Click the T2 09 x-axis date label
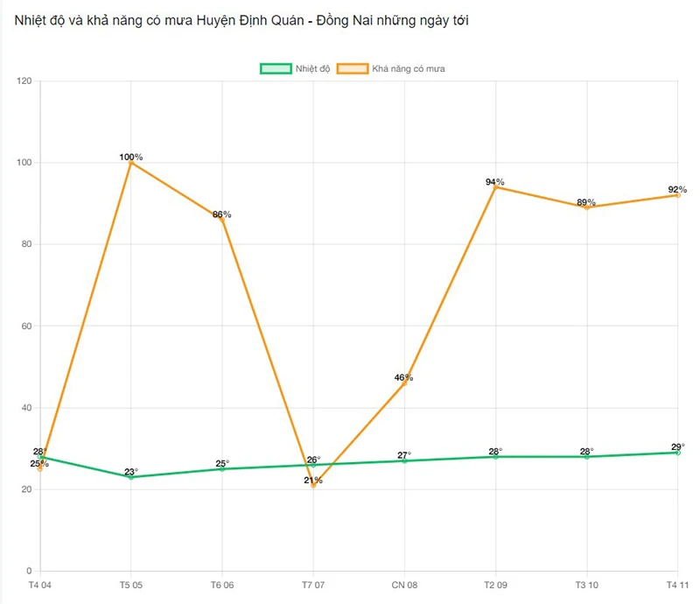Screen dimensions: 700x604 [x=495, y=585]
